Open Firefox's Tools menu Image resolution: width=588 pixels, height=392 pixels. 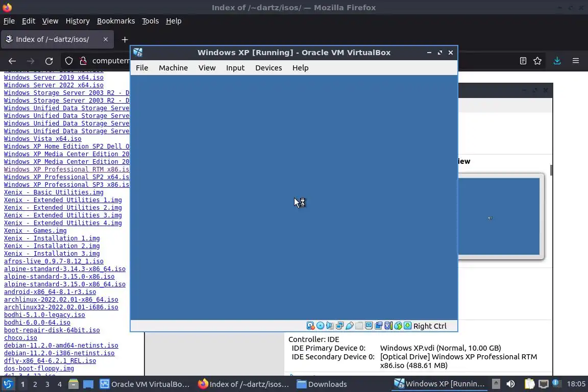[x=151, y=21]
